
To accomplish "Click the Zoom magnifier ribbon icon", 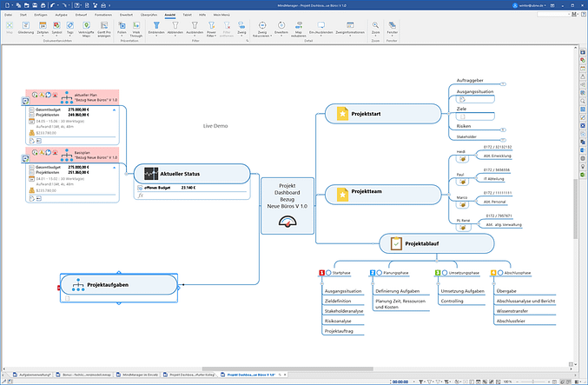I will 375,25.
